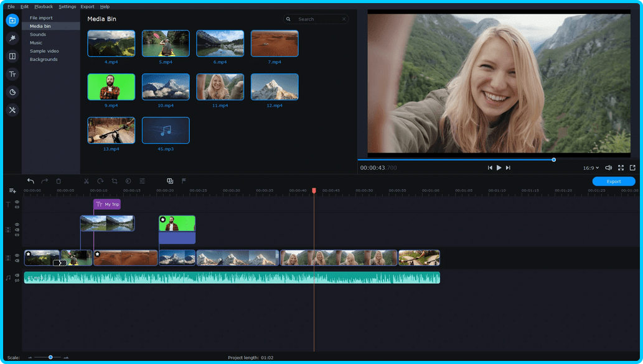Open the More Tools tab in left sidebar
The height and width of the screenshot is (364, 643).
pos(12,110)
